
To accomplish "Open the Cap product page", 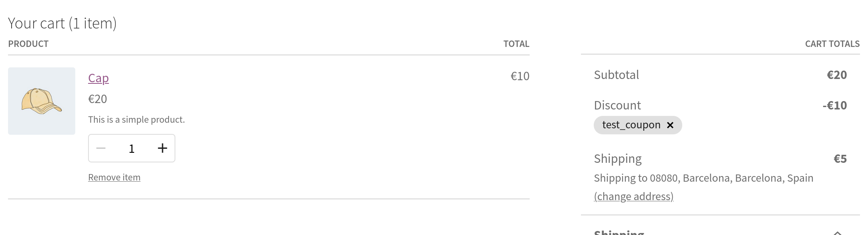I will pos(98,78).
